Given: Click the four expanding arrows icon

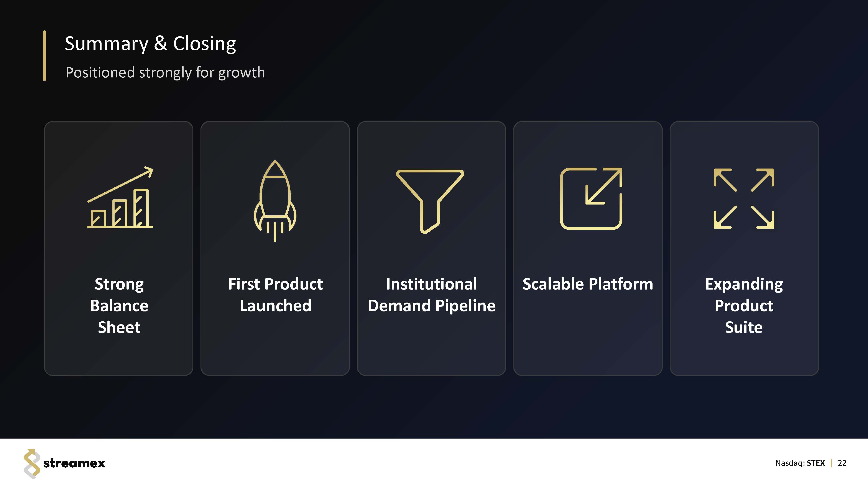Looking at the screenshot, I should coord(744,199).
